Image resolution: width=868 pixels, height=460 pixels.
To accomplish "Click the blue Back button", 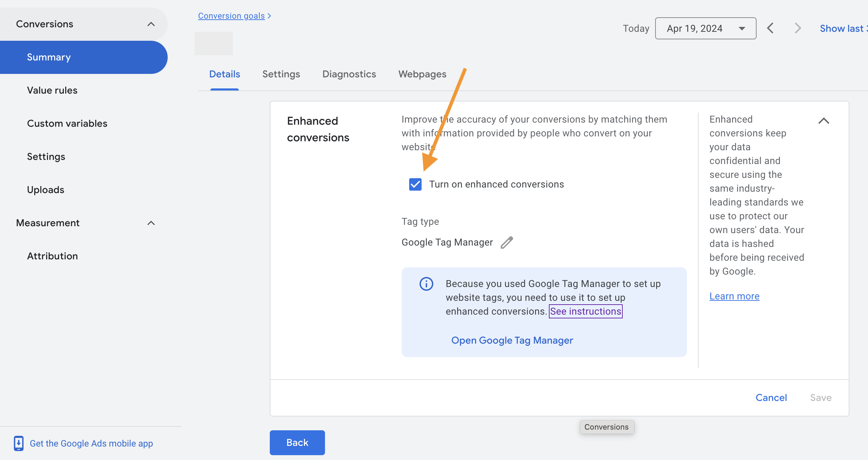I will (x=297, y=442).
